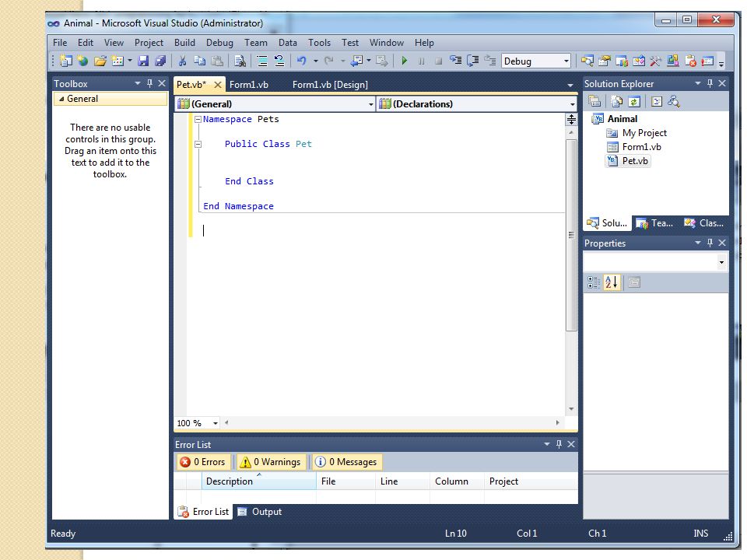The width and height of the screenshot is (747, 560).
Task: Click the Open File folder icon
Action: (100, 61)
